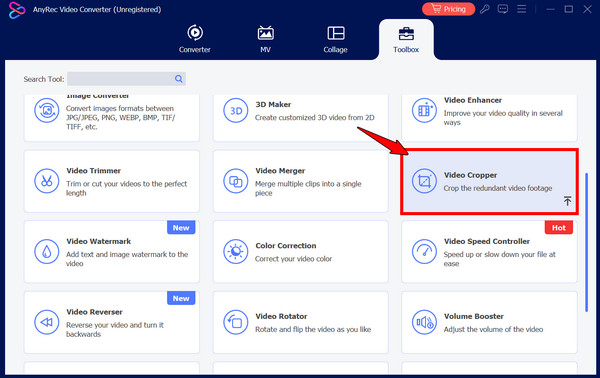Viewport: 600px width, 378px height.
Task: Open the Volume Booster tool title
Action: tap(474, 316)
